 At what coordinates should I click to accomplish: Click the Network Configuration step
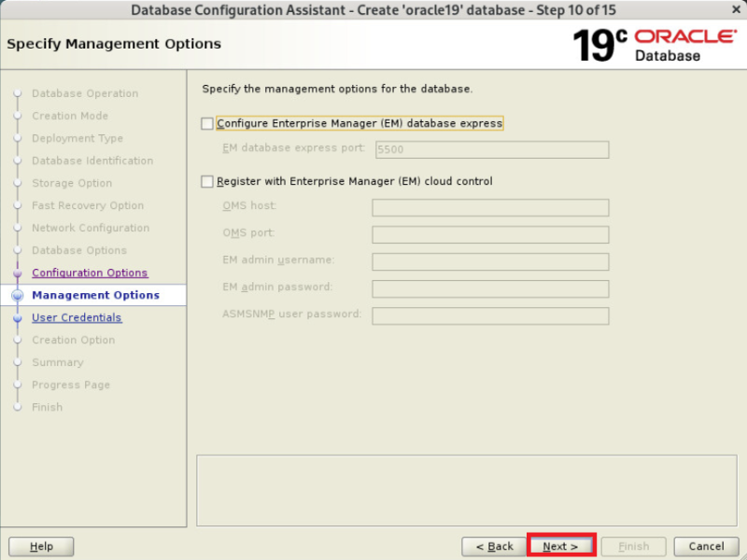[x=91, y=228]
